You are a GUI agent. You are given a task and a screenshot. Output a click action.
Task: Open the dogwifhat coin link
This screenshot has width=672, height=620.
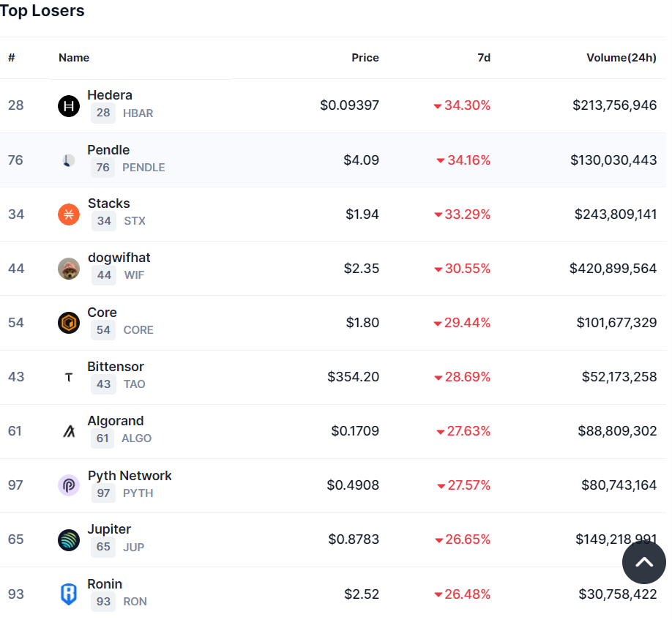point(119,258)
